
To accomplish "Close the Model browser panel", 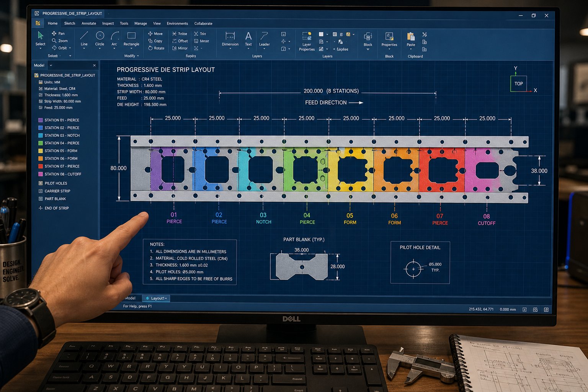I will point(95,65).
